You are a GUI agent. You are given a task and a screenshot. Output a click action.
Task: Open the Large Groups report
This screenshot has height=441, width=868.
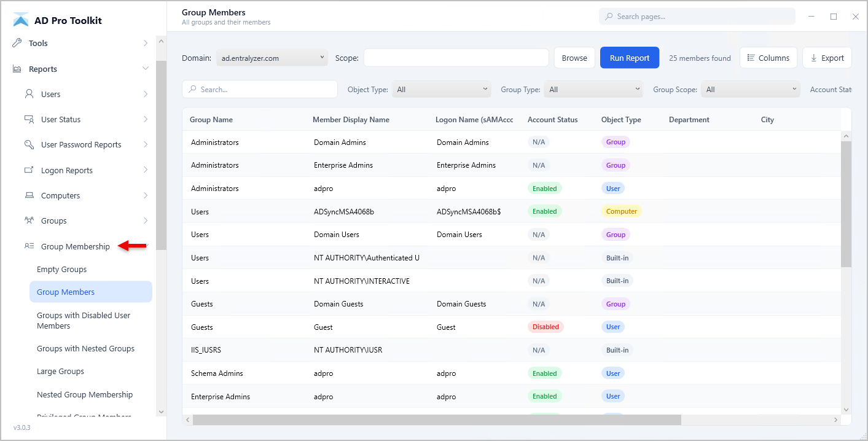[60, 371]
